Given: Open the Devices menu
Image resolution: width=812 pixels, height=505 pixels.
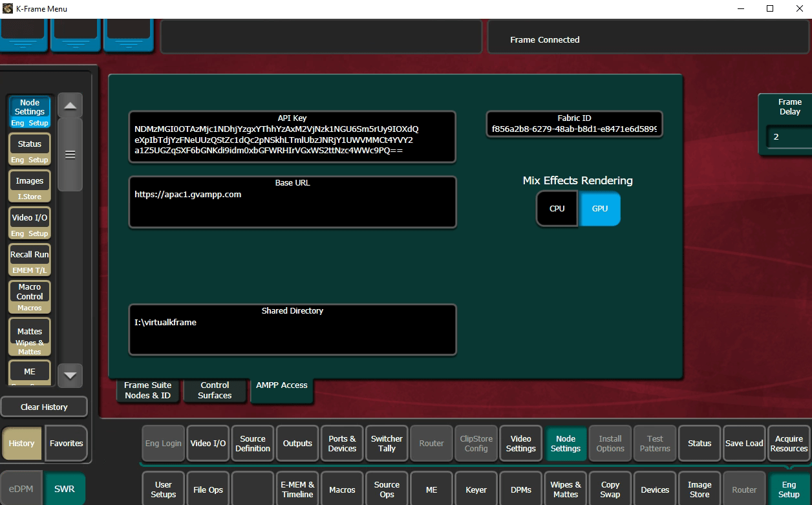Looking at the screenshot, I should [x=655, y=489].
